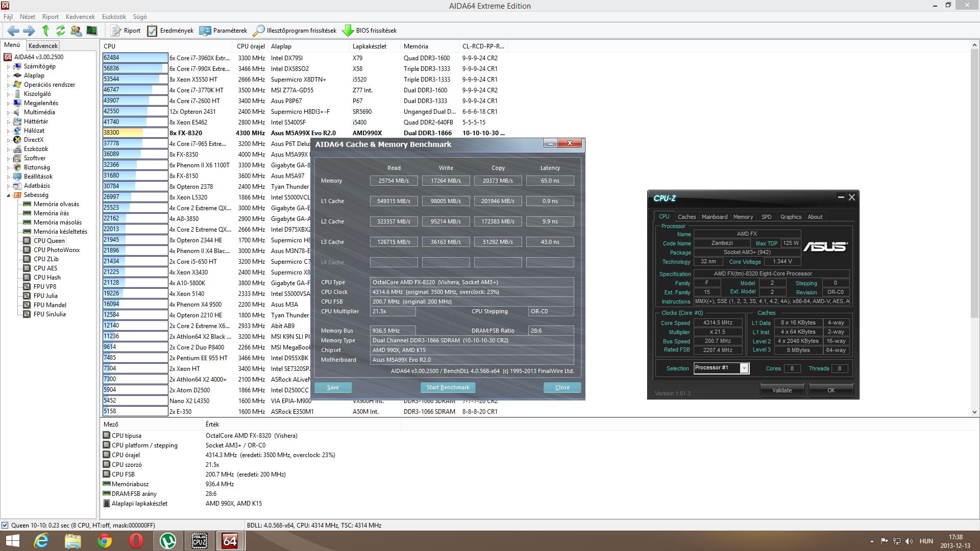Expand the Alaplap tree node
The width and height of the screenshot is (980, 551).
[8, 76]
